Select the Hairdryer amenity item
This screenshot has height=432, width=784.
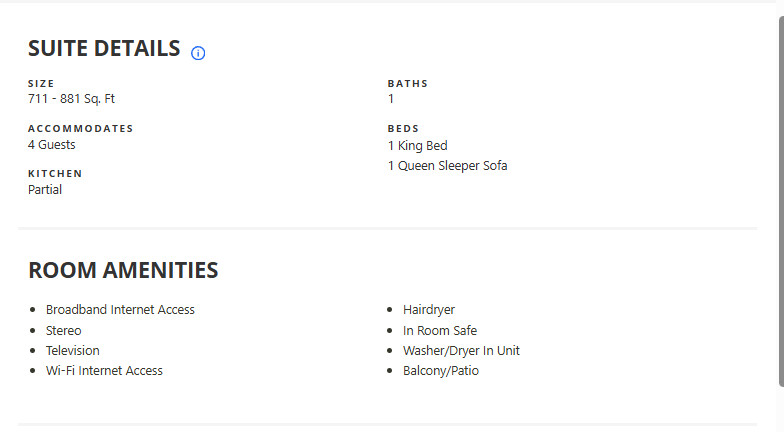[429, 310]
